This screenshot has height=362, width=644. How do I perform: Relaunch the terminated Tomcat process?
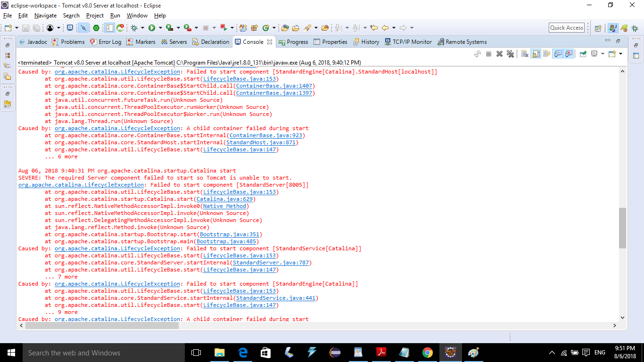(478, 53)
